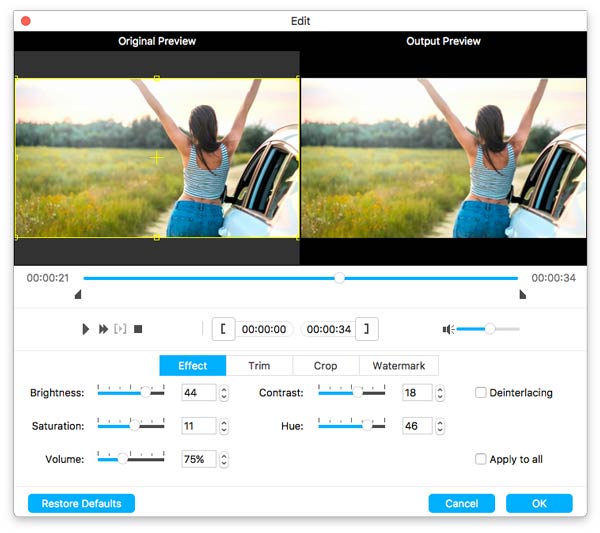
Task: Click the Saturation slider track
Action: tap(130, 426)
